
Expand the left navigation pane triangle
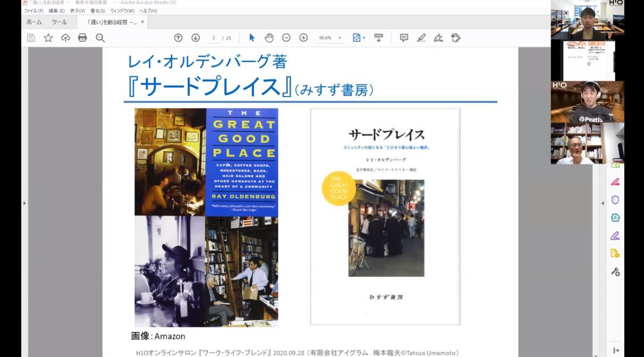click(x=24, y=203)
